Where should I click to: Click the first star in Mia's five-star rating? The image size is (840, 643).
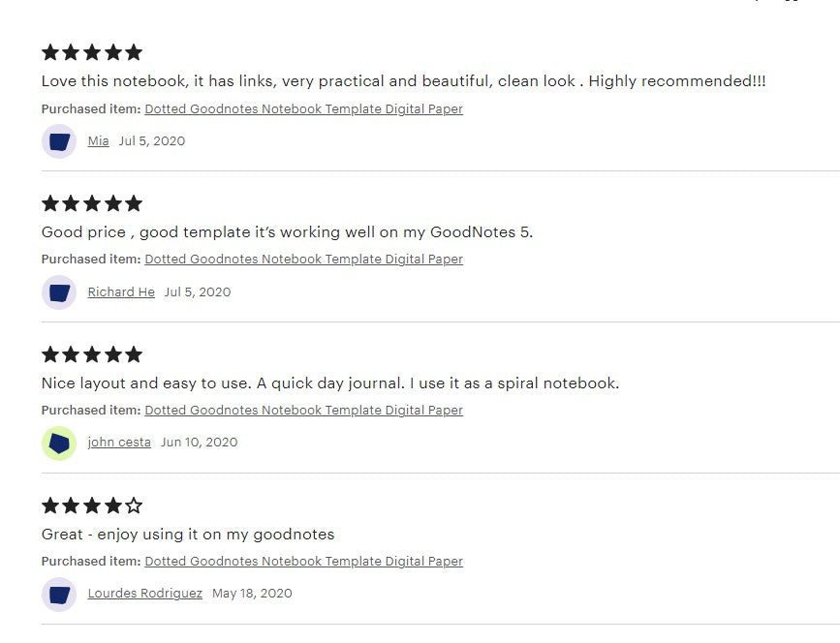pos(50,52)
